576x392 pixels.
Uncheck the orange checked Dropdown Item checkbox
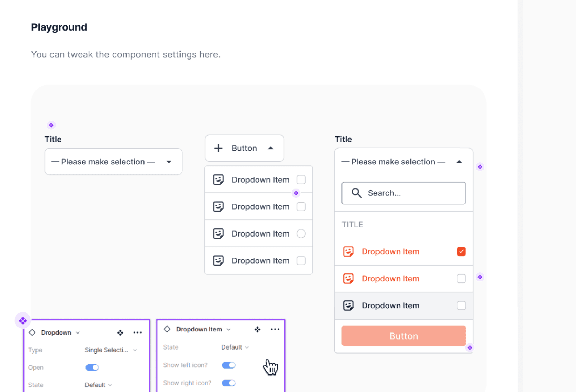click(x=461, y=251)
